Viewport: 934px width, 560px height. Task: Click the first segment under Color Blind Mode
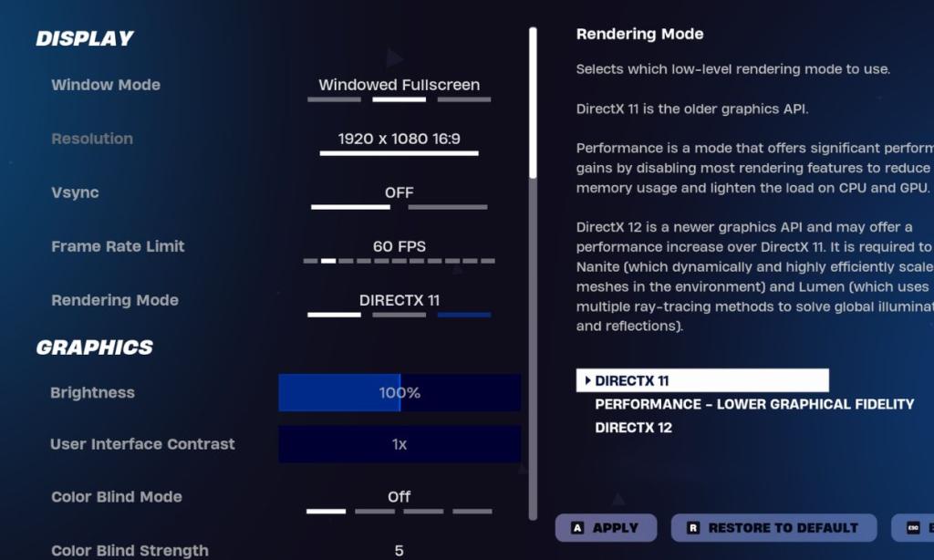coord(326,512)
